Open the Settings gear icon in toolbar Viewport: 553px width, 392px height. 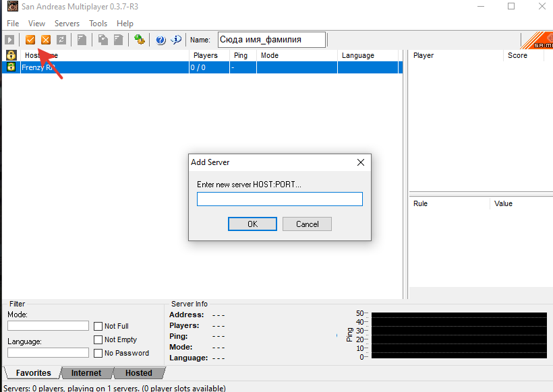(x=140, y=40)
